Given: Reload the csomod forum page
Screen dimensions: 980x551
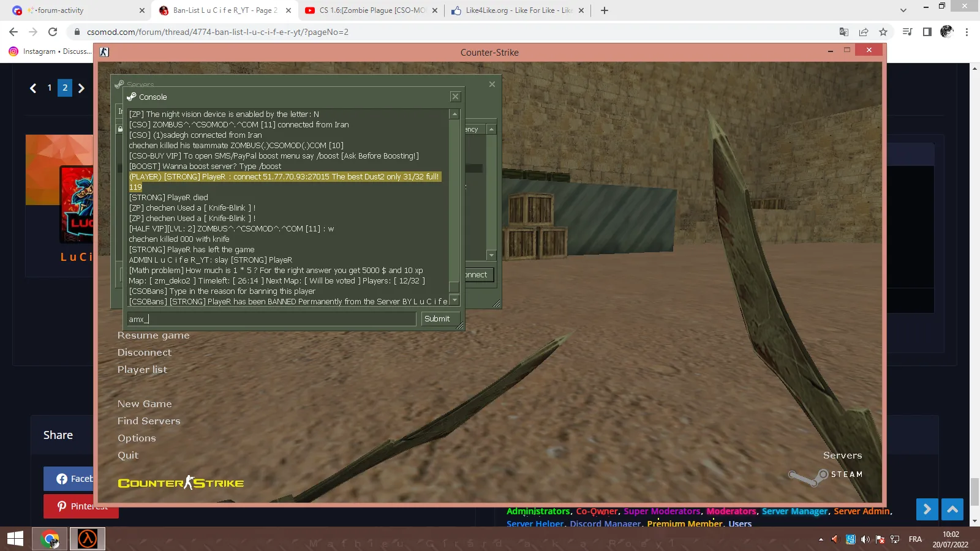Looking at the screenshot, I should (x=53, y=32).
